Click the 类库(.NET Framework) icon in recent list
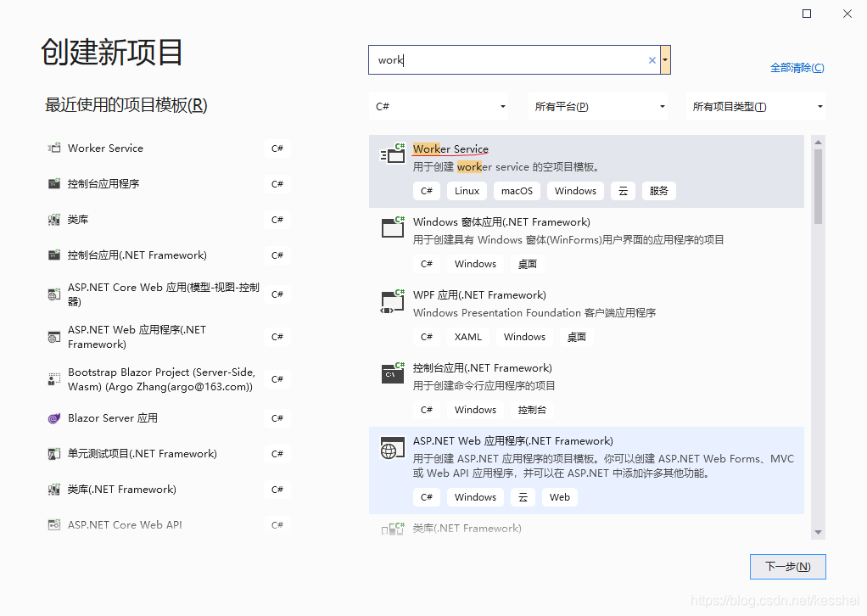This screenshot has height=616, width=867. tap(54, 490)
